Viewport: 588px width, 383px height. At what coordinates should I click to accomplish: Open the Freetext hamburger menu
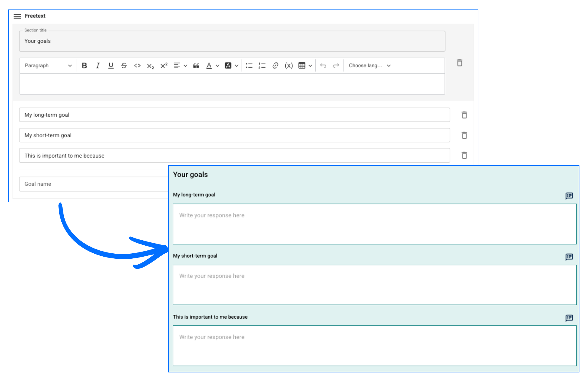coord(17,16)
